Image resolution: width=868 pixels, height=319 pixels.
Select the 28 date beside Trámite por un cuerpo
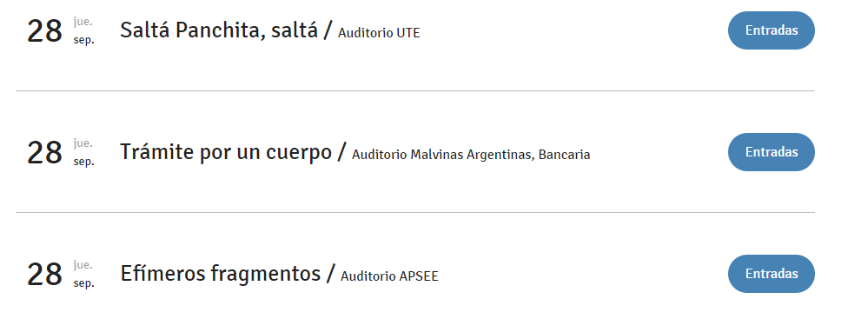tap(44, 153)
